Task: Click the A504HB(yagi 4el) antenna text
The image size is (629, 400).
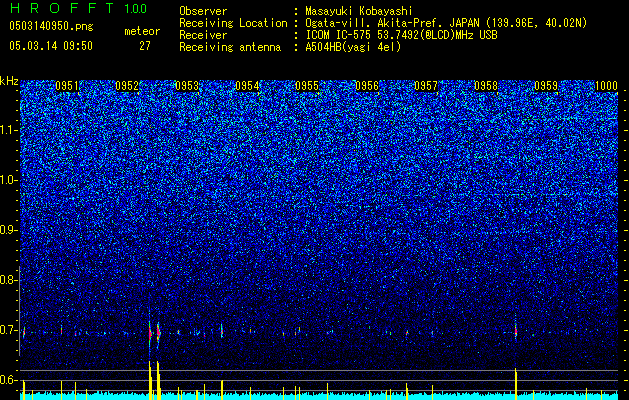Action: coord(353,47)
